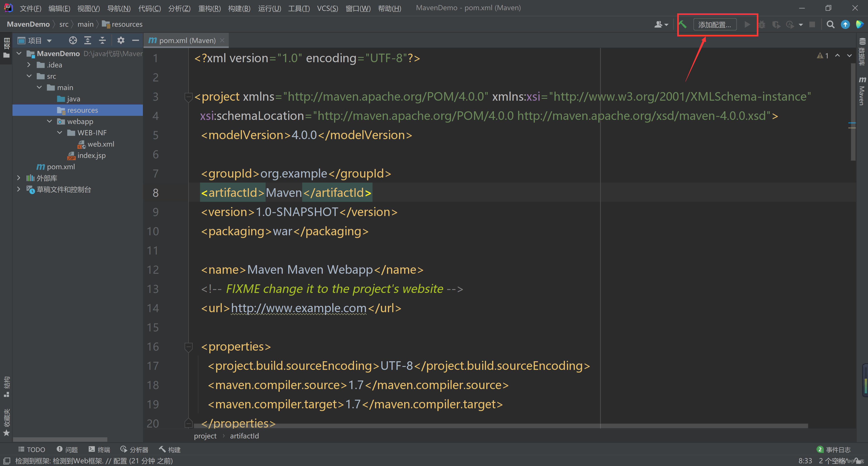Select pom.xml in project tree
Screen dimensions: 868x466
[x=56, y=166]
